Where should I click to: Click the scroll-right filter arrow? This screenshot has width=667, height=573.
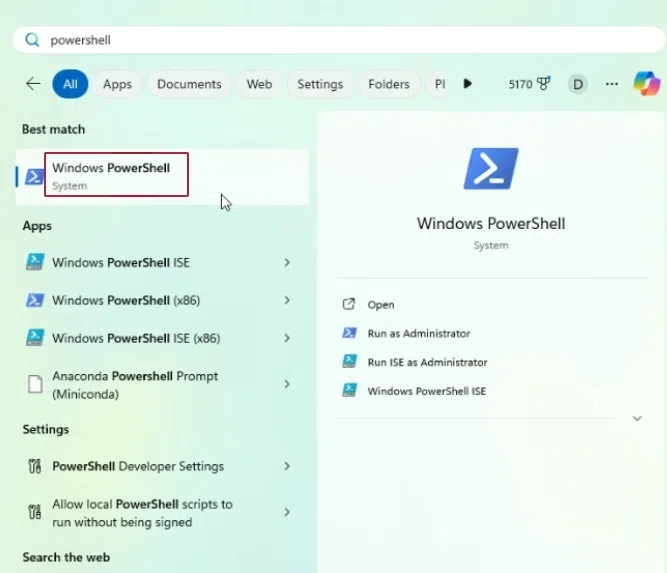[467, 83]
